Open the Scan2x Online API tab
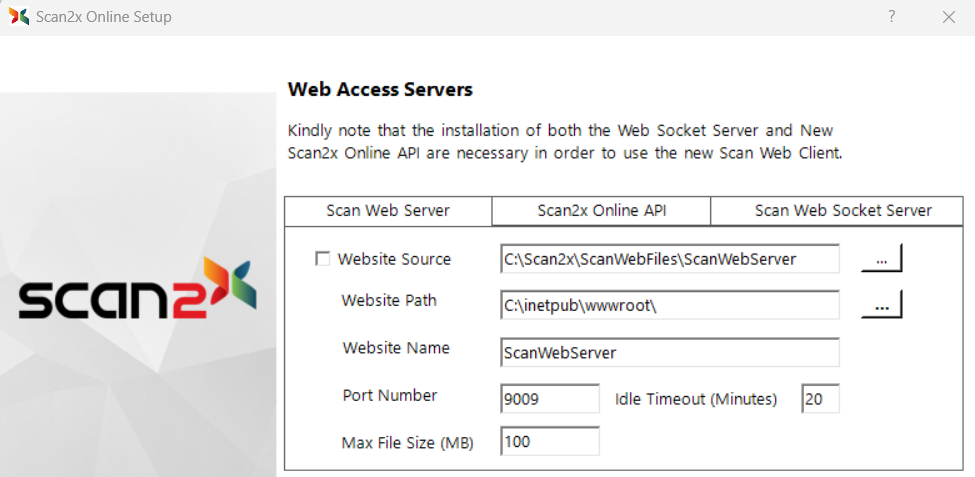The image size is (975, 477). pos(601,211)
